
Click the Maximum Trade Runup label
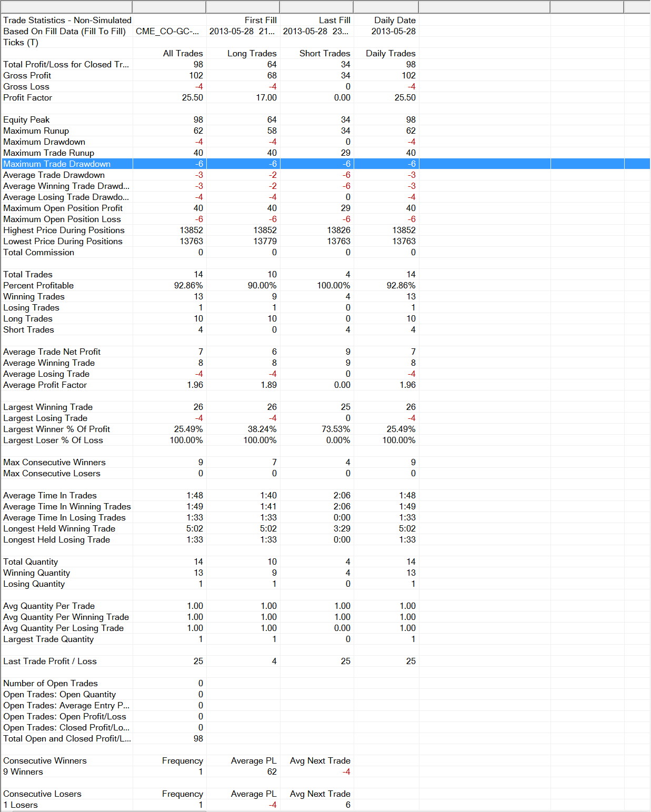tap(49, 153)
